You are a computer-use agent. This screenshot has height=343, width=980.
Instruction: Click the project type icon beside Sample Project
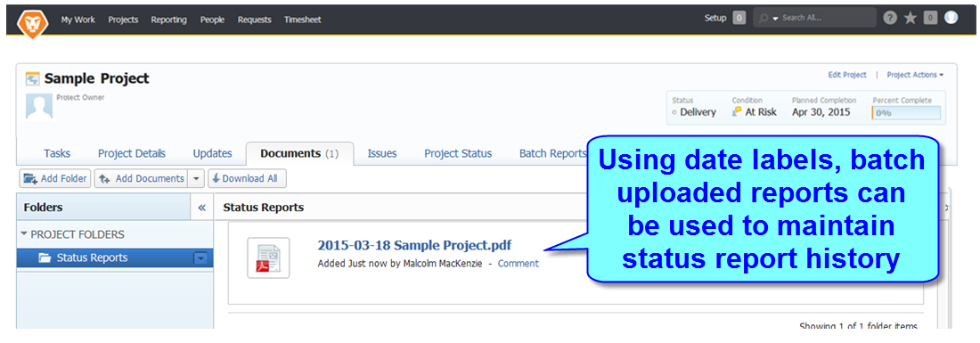pos(32,78)
